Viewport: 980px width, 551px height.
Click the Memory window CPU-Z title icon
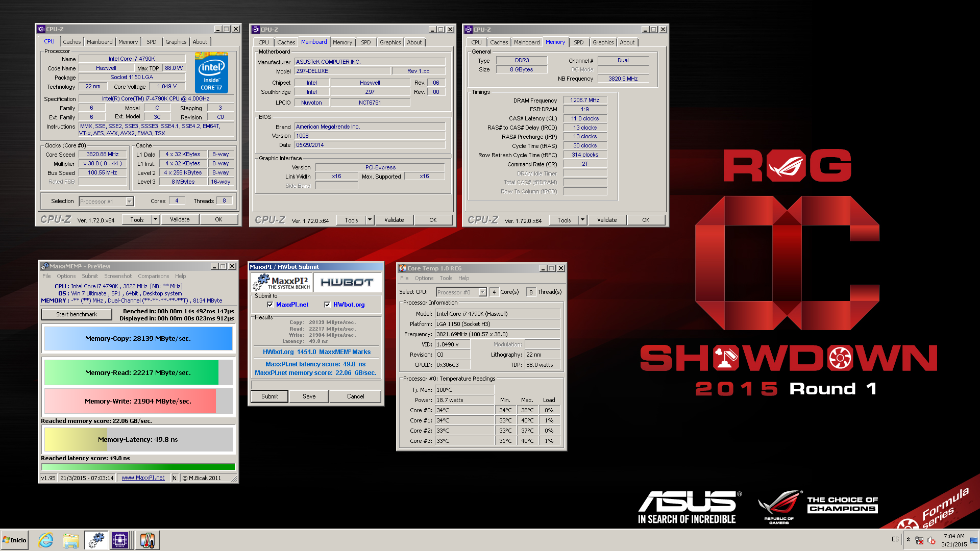[x=469, y=30]
